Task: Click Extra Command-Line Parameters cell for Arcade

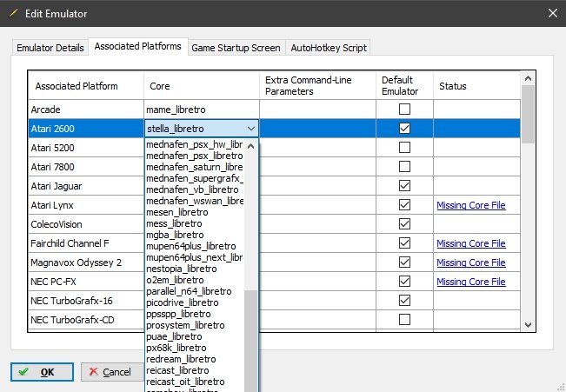Action: 317,110
